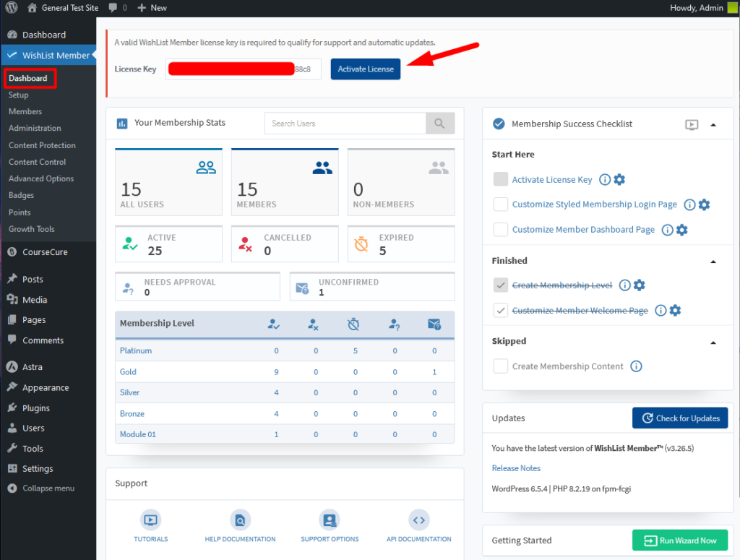
Task: Click the info icon next to Create Membership Content
Action: coord(636,366)
